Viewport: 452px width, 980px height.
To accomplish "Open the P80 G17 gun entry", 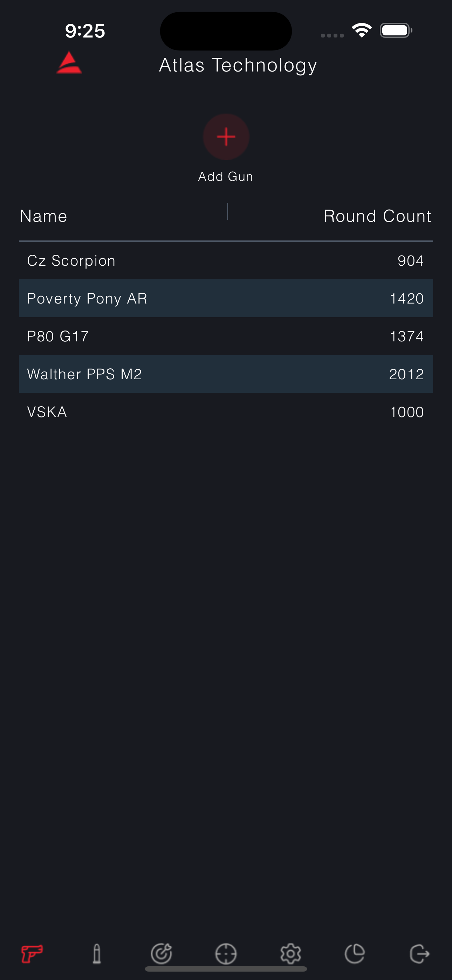I will (x=226, y=336).
